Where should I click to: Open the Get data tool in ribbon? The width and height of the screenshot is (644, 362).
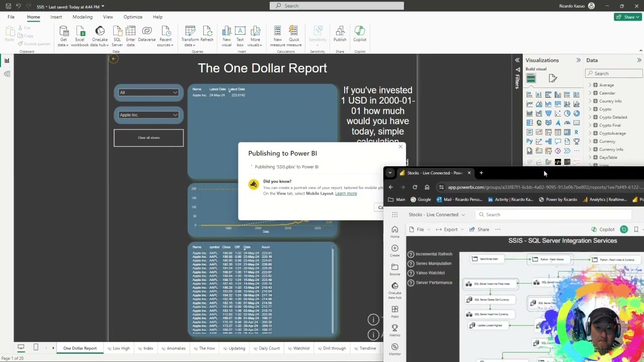tap(63, 36)
